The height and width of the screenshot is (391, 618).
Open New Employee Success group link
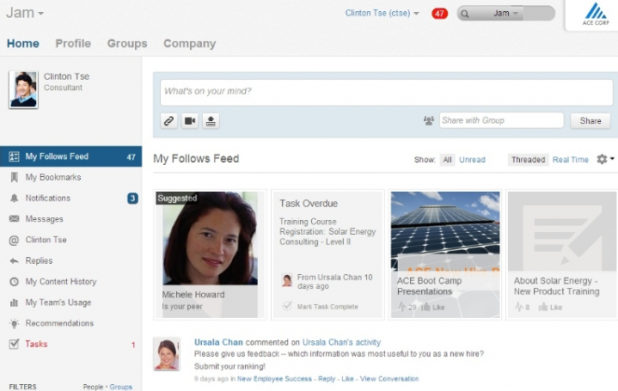tap(274, 379)
